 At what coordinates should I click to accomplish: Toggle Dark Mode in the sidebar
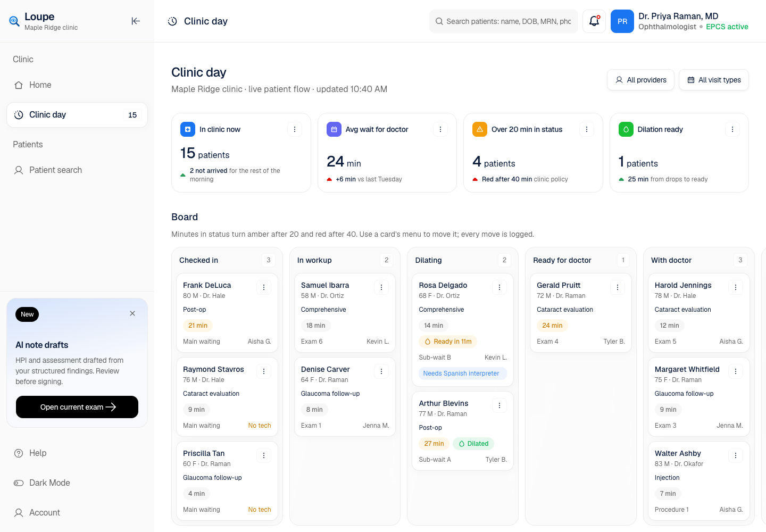coord(77,483)
